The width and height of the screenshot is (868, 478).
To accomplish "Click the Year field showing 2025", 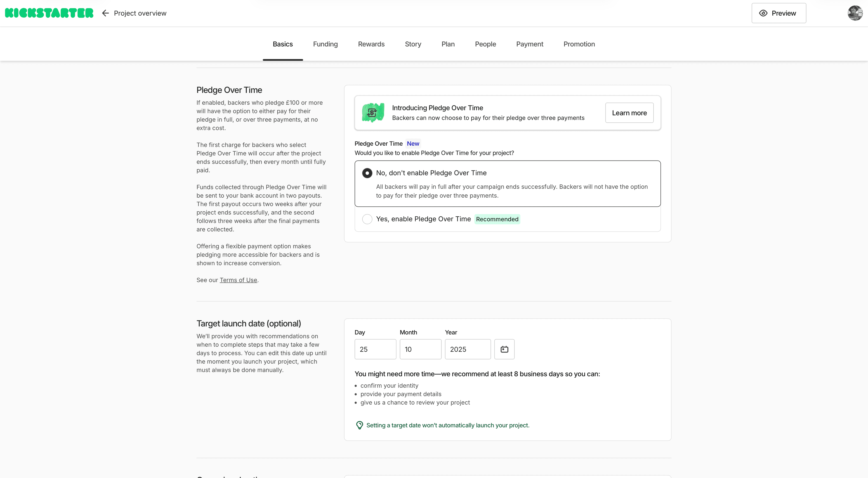I will (x=467, y=349).
